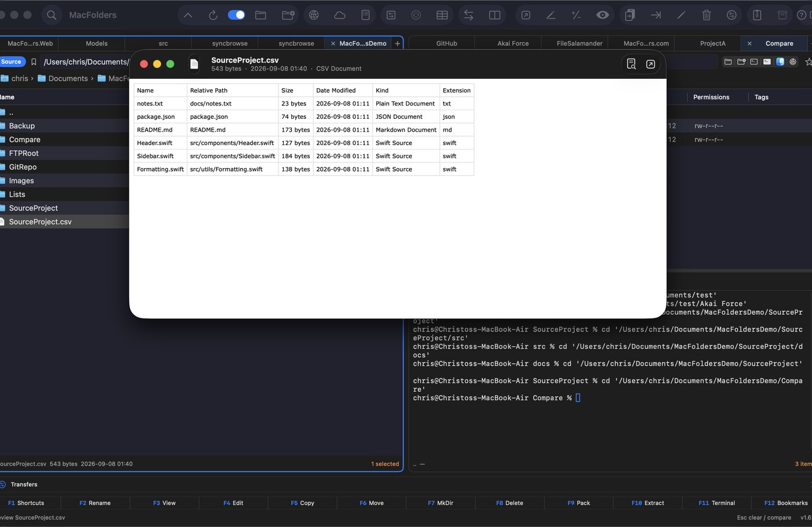Click the trash delete icon in the top toolbar
Screen dimensions: 812x527
point(706,15)
